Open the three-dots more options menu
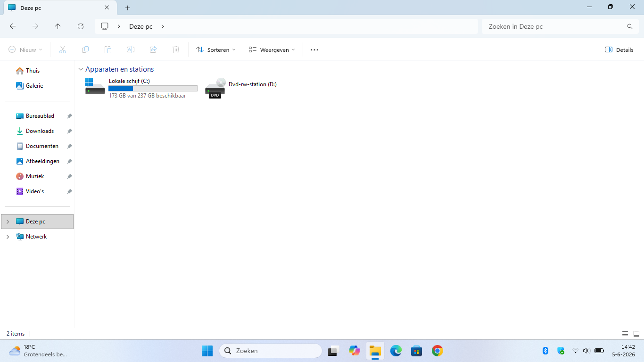Viewport: 644px width, 362px height. [314, 49]
